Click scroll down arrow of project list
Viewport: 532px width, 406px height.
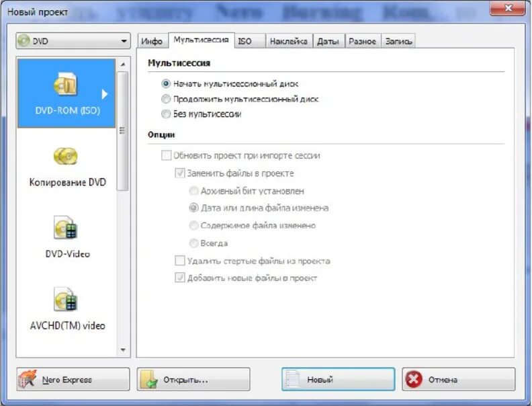click(123, 350)
